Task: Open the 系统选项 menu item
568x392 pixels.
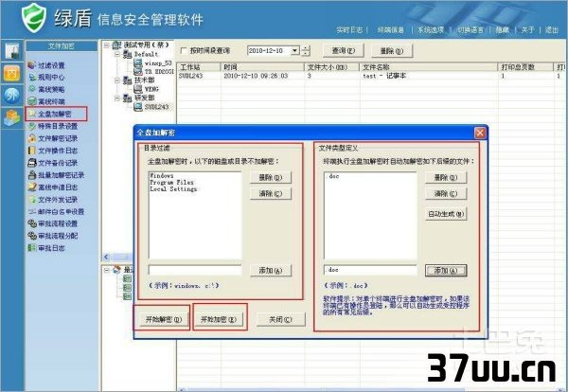Action: pyautogui.click(x=431, y=29)
